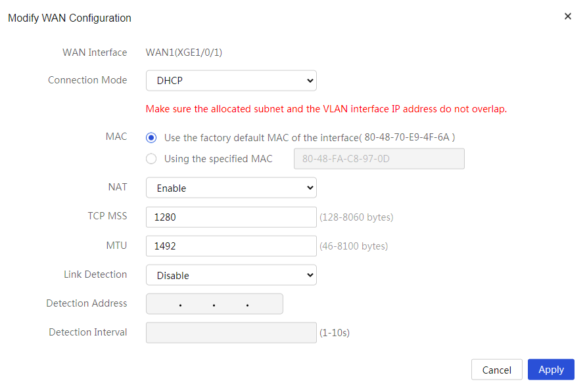Cancel the WAN configuration changes
The width and height of the screenshot is (587, 392).
[x=496, y=370]
